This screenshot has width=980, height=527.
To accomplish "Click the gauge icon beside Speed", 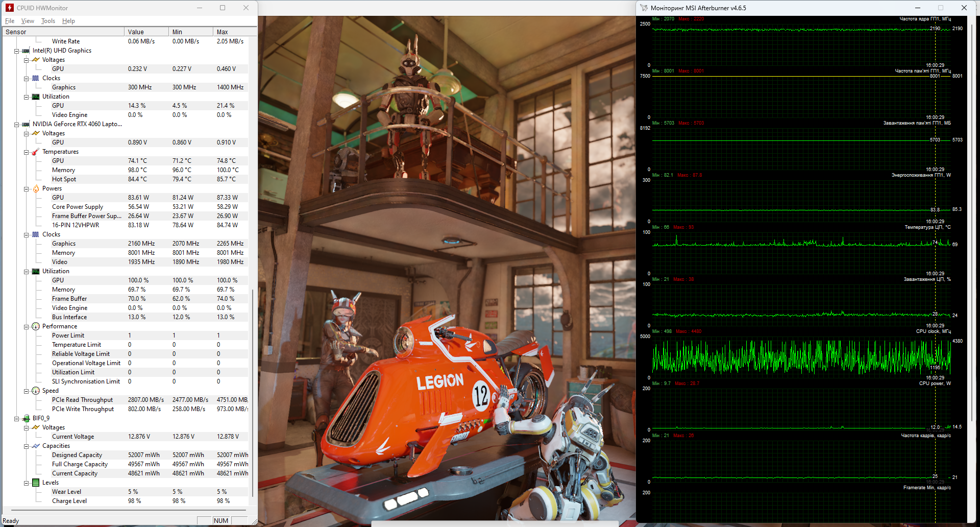I will point(36,391).
